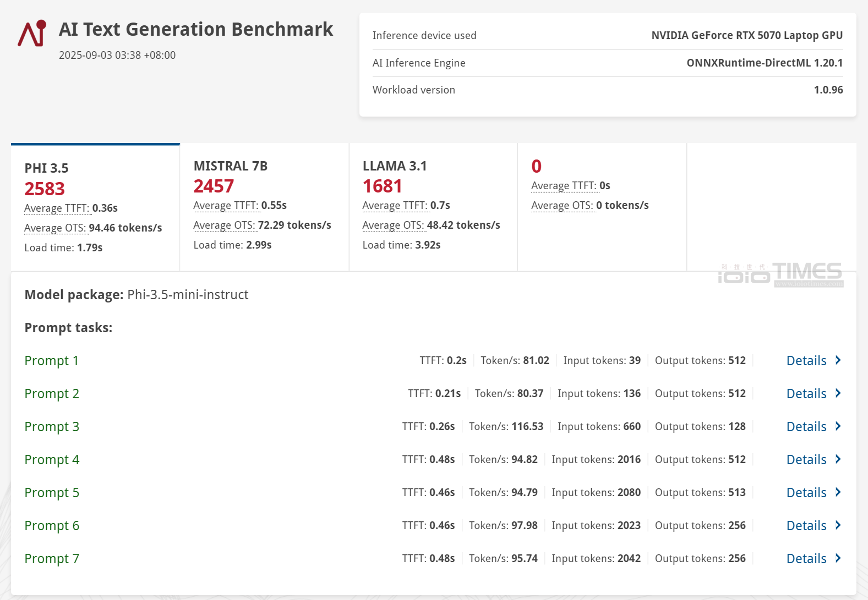Image resolution: width=868 pixels, height=600 pixels.
Task: Click the LLAMA 3.1 score 1681
Action: (x=383, y=186)
